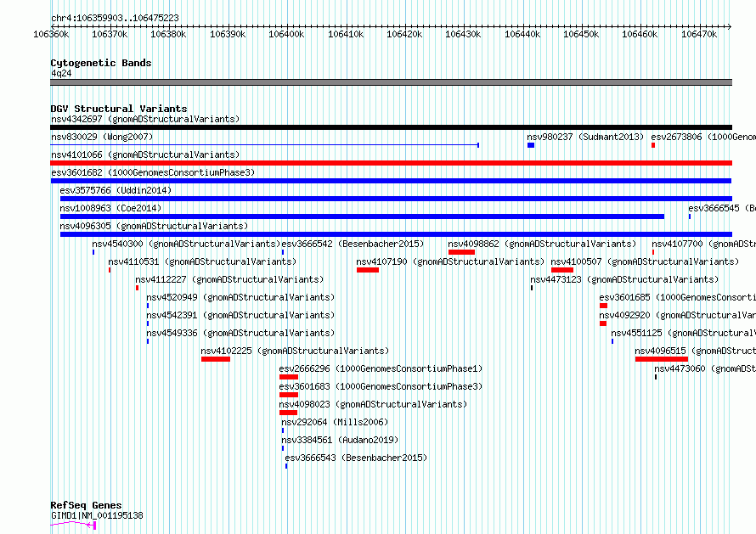The width and height of the screenshot is (756, 534).
Task: Click the nsv4473060 variant label
Action: 705,368
